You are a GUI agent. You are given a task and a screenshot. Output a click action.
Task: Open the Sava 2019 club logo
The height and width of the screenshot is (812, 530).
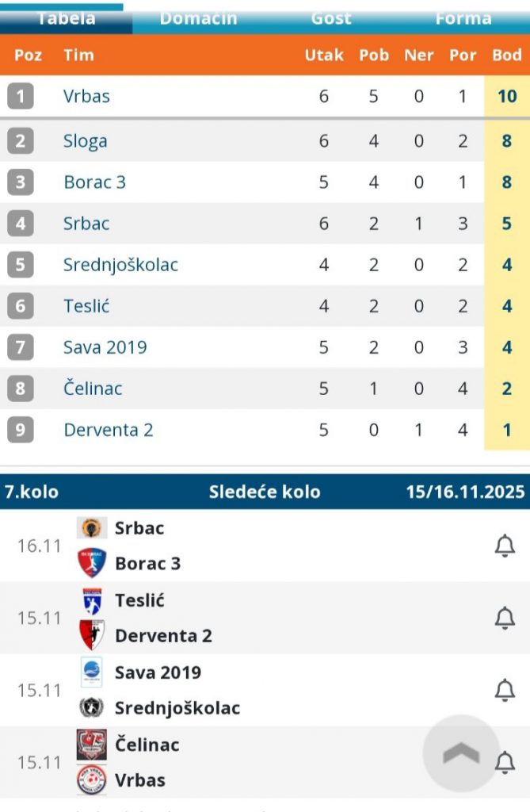(x=90, y=672)
